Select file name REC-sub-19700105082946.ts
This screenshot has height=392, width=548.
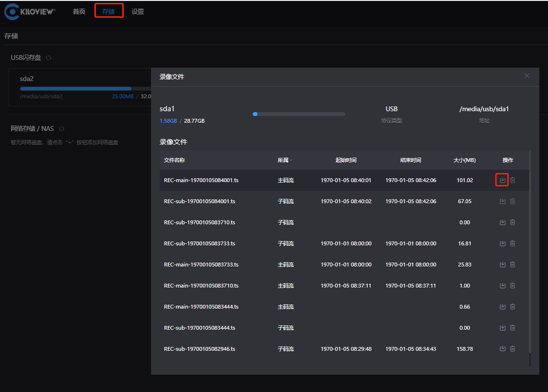point(199,349)
